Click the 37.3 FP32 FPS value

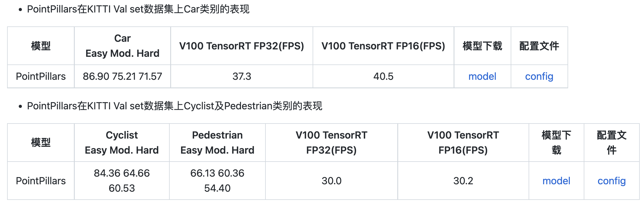point(242,76)
